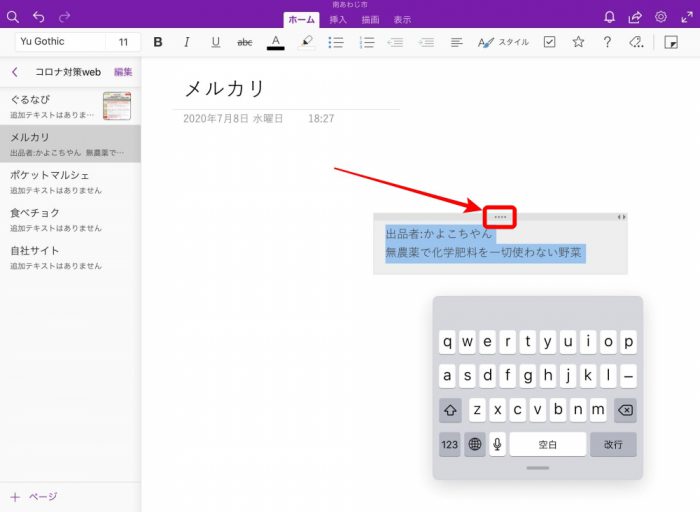
Task: Switch to the 挿入 tab
Action: [338, 20]
